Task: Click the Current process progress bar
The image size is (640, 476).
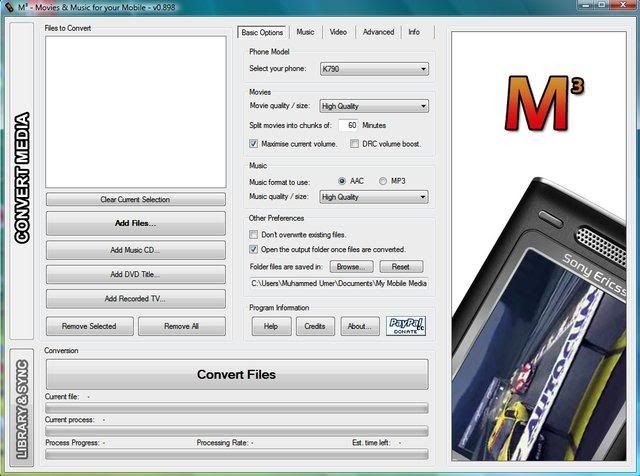Action: coord(237,431)
